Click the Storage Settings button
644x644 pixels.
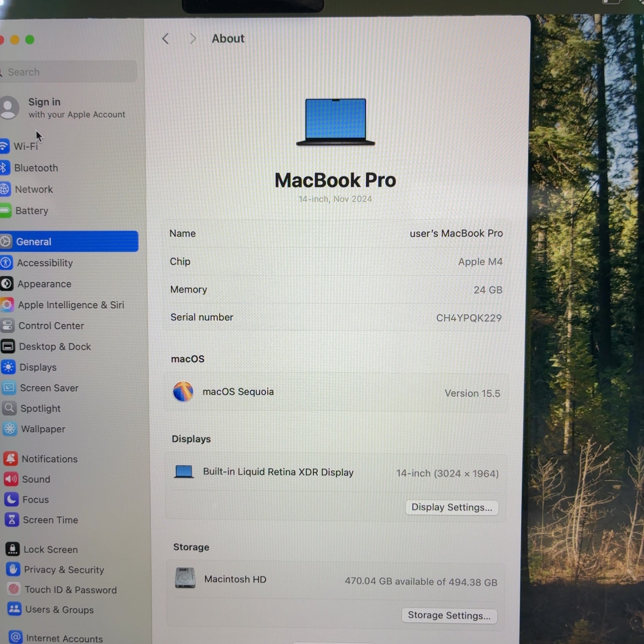point(449,616)
